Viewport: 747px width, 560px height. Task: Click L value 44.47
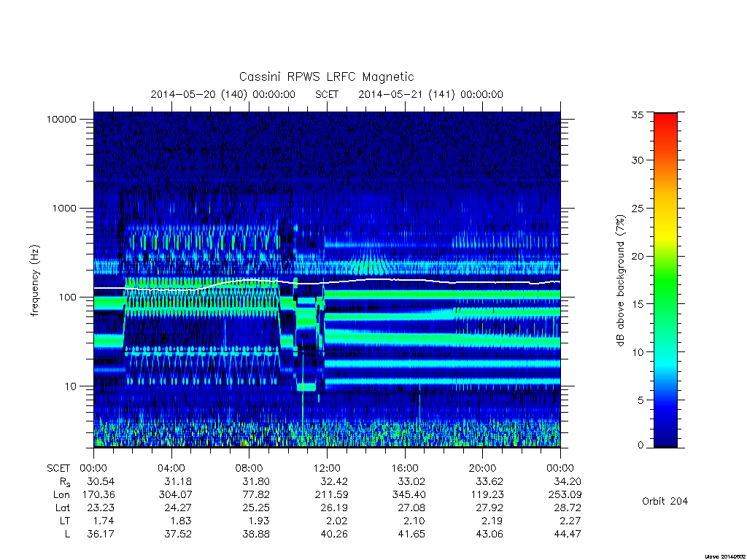click(568, 534)
